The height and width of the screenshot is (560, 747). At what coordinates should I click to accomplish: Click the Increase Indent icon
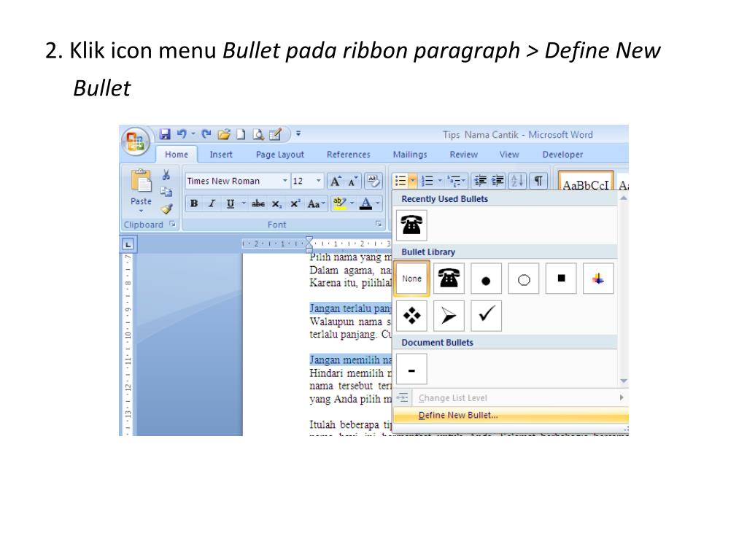498,181
